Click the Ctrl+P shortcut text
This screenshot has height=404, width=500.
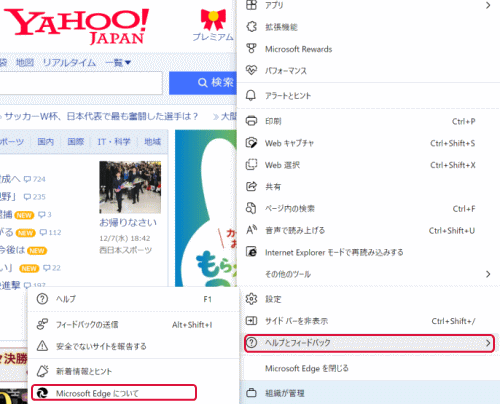tap(463, 121)
